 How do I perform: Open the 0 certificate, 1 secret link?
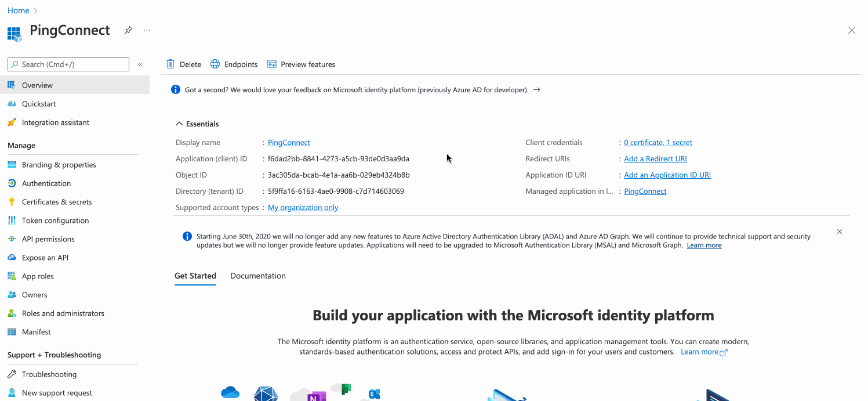point(658,142)
